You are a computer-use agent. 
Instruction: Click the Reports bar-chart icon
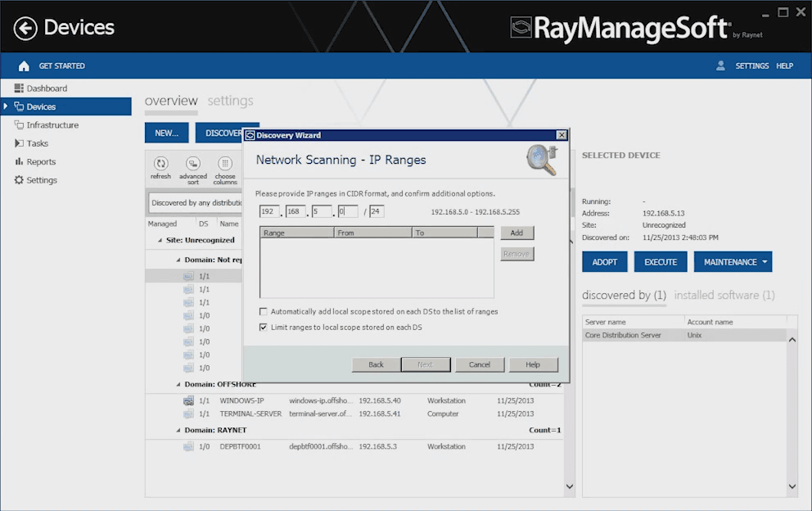19,161
